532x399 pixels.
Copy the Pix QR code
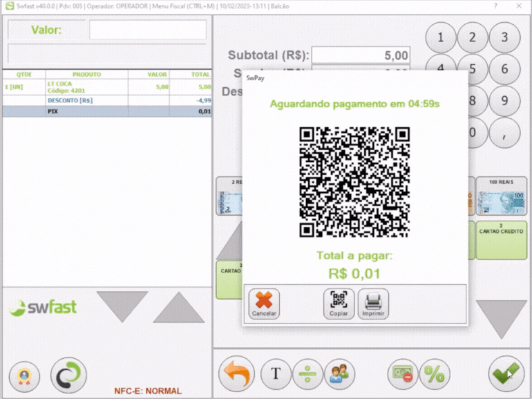point(339,304)
